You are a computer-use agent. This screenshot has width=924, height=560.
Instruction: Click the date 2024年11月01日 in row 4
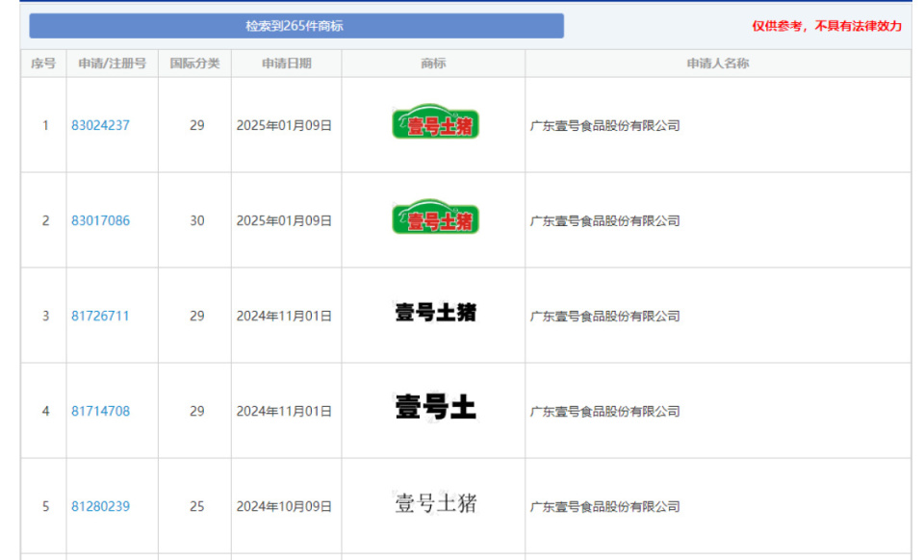click(x=284, y=412)
